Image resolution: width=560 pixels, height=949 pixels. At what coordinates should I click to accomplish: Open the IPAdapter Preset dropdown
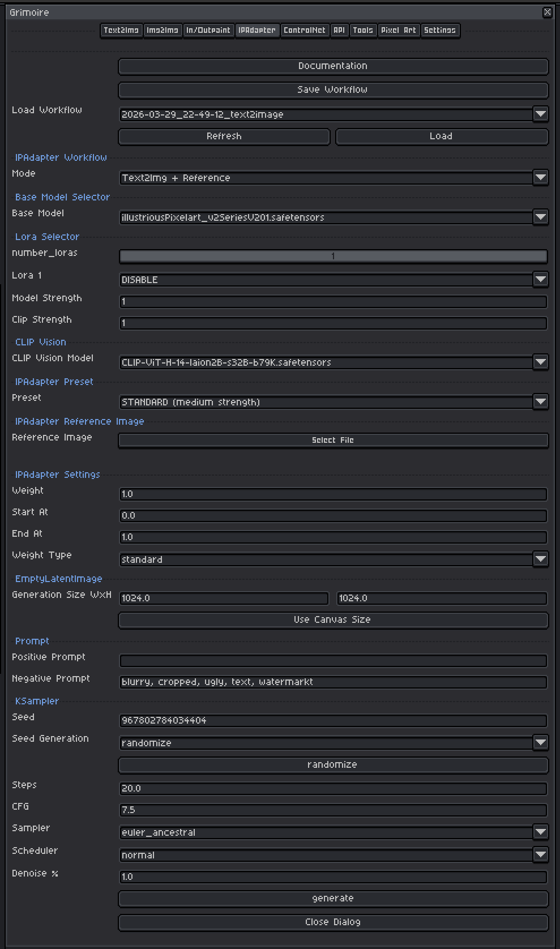334,402
